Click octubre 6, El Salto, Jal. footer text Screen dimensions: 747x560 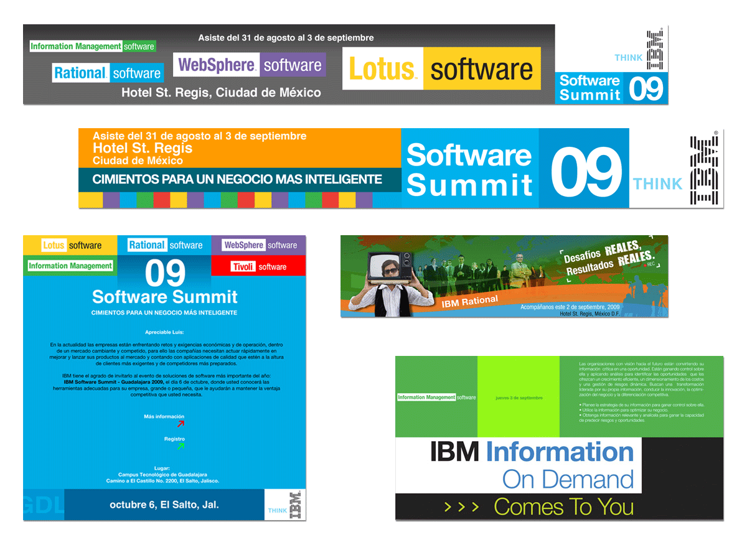(x=164, y=505)
